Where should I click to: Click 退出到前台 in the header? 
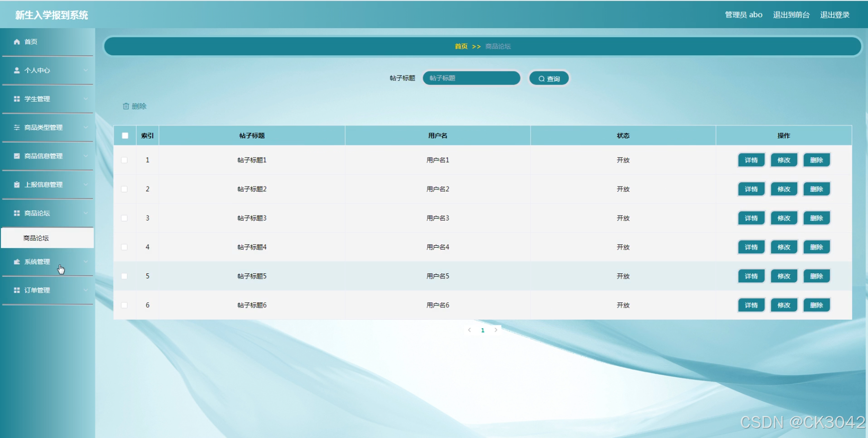791,15
